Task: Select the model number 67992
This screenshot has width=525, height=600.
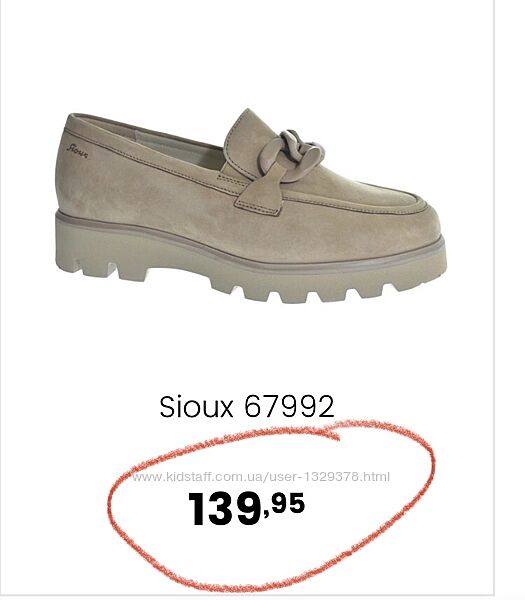Action: click(x=289, y=406)
